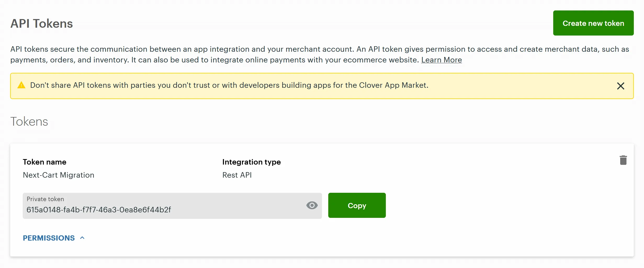Click the Token name label
This screenshot has width=644, height=268.
pos(44,162)
